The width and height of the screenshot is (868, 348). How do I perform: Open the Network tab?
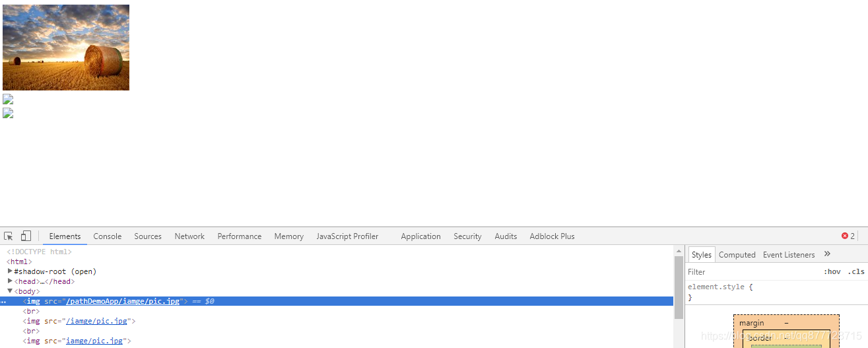(x=189, y=236)
